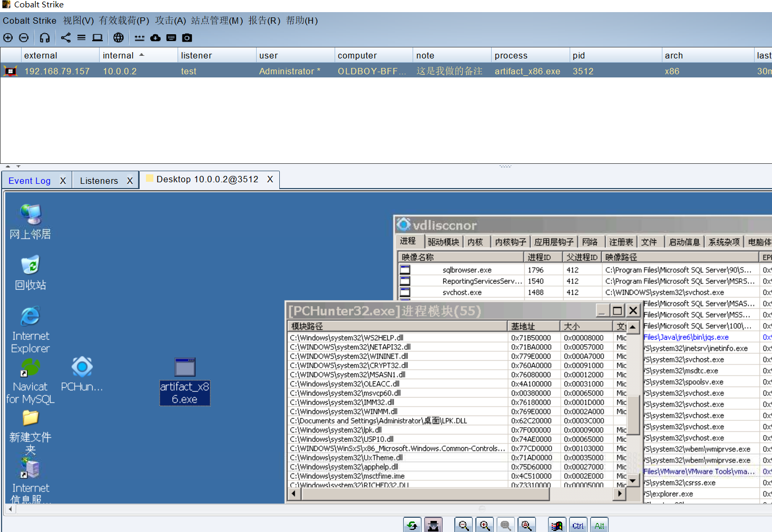The image size is (772, 532).
Task: Click the new connection plus icon
Action: point(8,37)
